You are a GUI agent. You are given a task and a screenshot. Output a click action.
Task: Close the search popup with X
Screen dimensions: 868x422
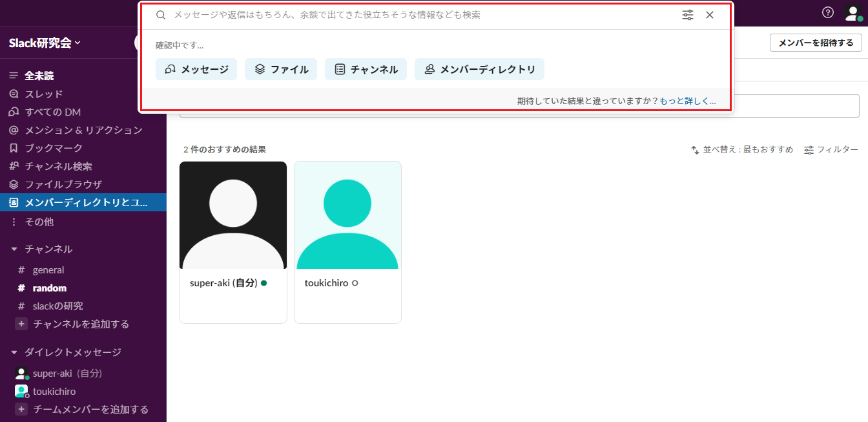pos(710,15)
